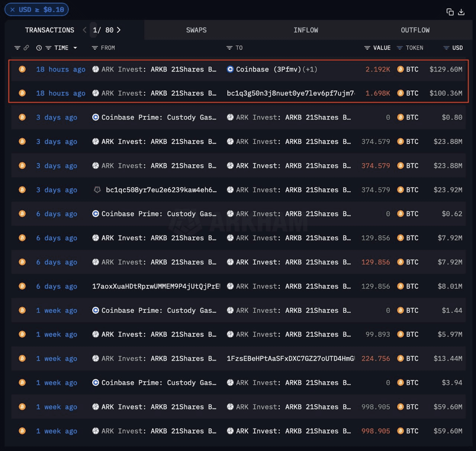Screen dimensions: 476x451
Task: Switch to the Outflow tab
Action: 415,30
